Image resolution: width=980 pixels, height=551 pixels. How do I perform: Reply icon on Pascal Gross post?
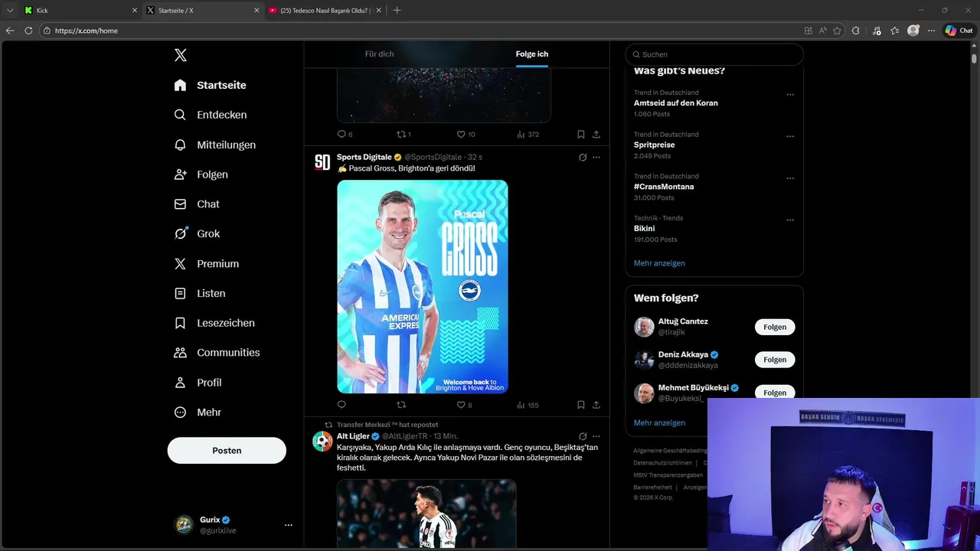pyautogui.click(x=341, y=405)
